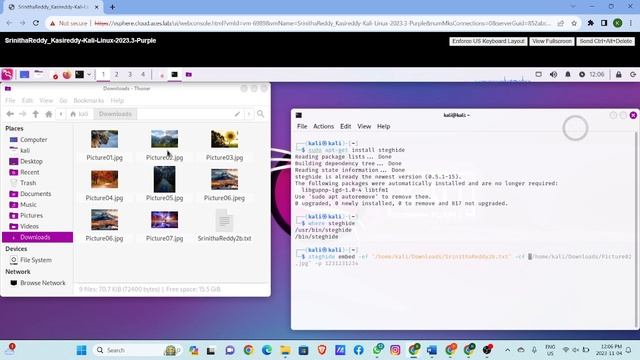Open Thunar Edit menu
Viewport: 640px width, 360px height.
pos(27,100)
